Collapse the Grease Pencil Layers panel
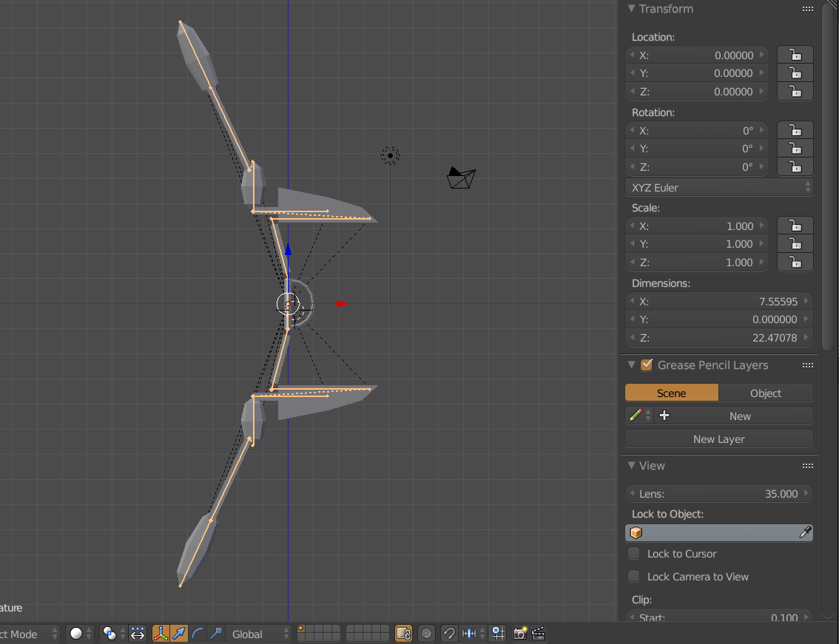This screenshot has height=644, width=839. coord(631,365)
